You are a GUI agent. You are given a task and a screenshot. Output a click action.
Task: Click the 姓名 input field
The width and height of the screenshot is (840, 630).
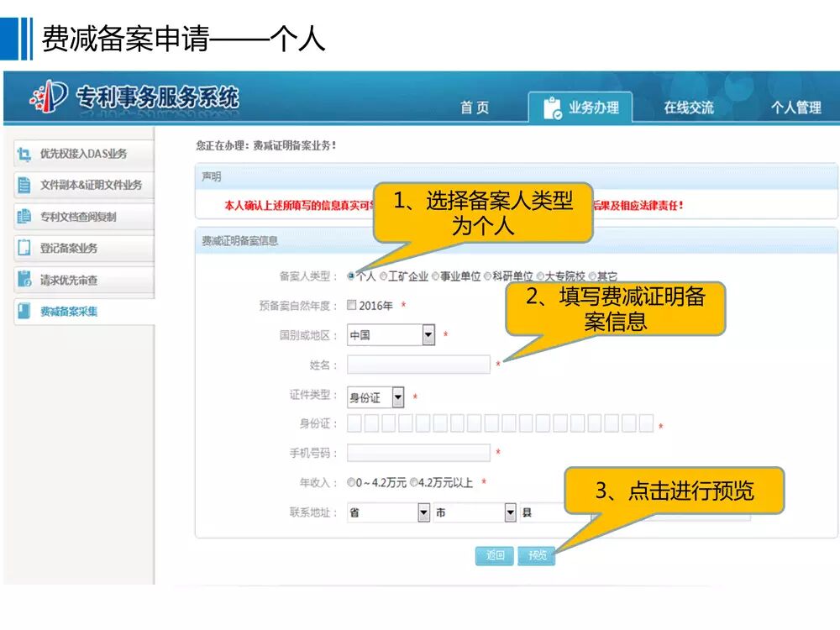tap(418, 365)
